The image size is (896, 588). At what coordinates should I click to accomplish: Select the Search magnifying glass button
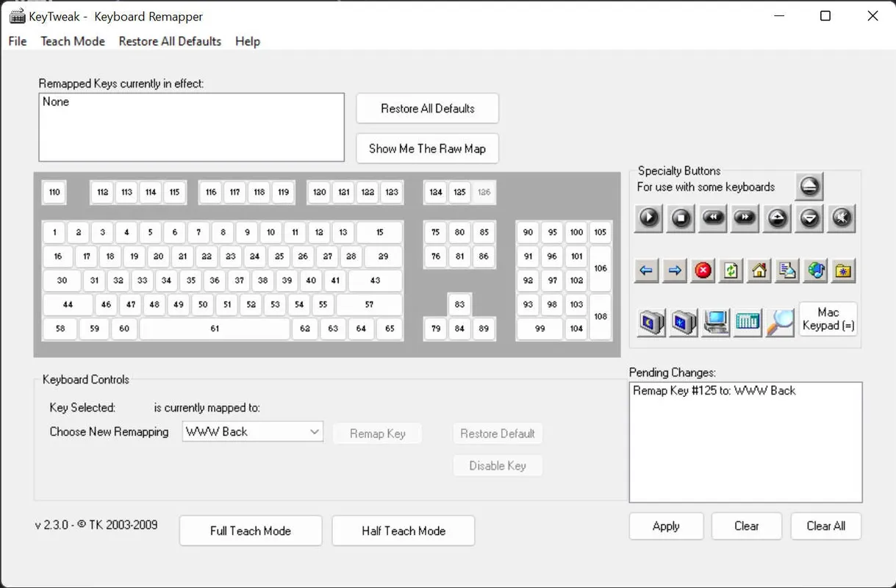(x=780, y=323)
